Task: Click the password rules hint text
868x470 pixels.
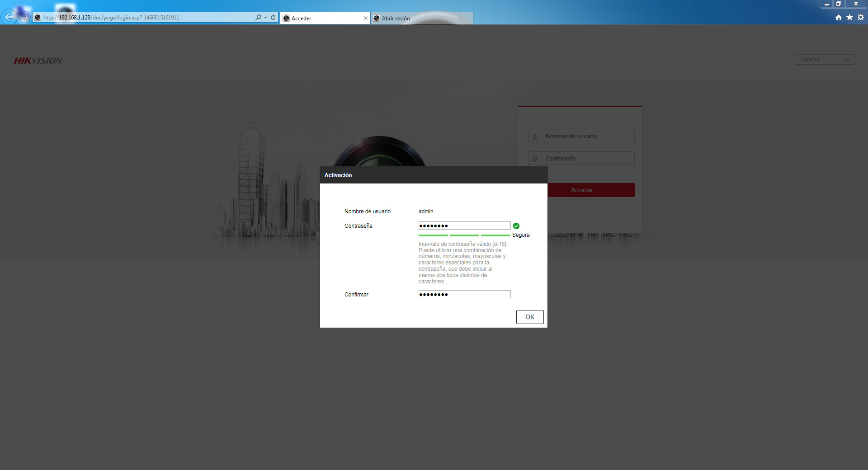Action: (x=463, y=263)
